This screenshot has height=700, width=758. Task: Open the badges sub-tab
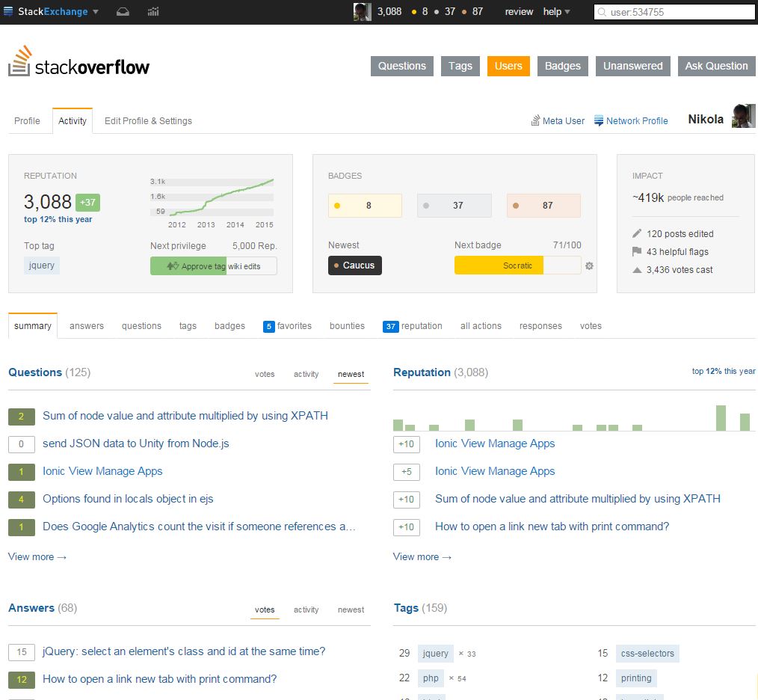point(230,326)
